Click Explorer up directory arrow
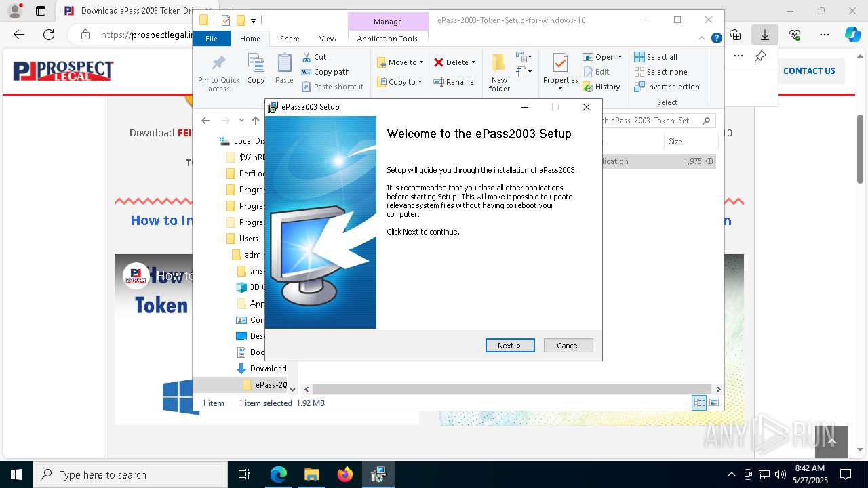 pos(256,121)
